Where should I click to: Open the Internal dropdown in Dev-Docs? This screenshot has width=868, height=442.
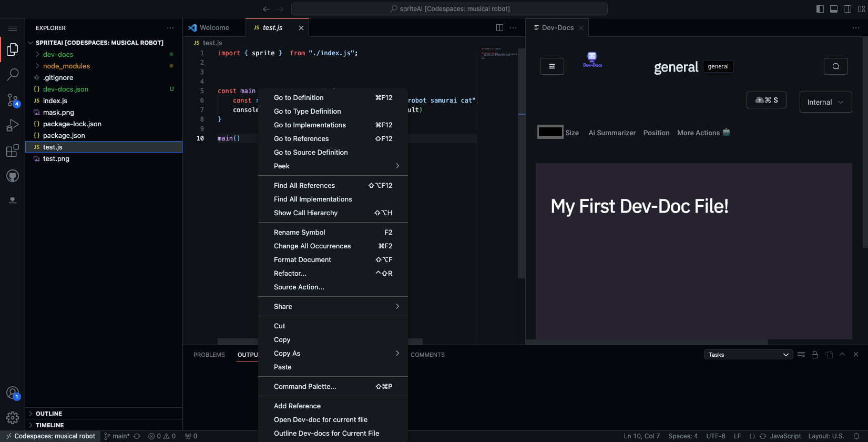click(825, 102)
